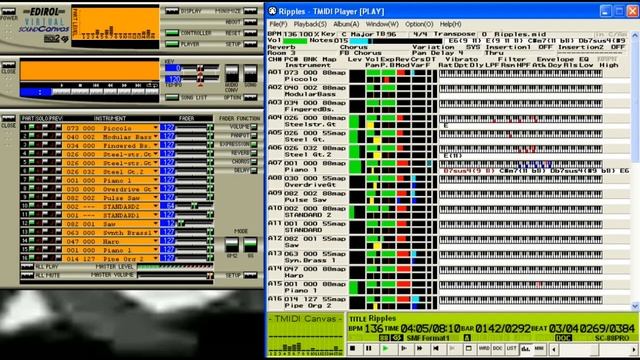
Task: Click the MML toolbar icon
Action: 539,349
